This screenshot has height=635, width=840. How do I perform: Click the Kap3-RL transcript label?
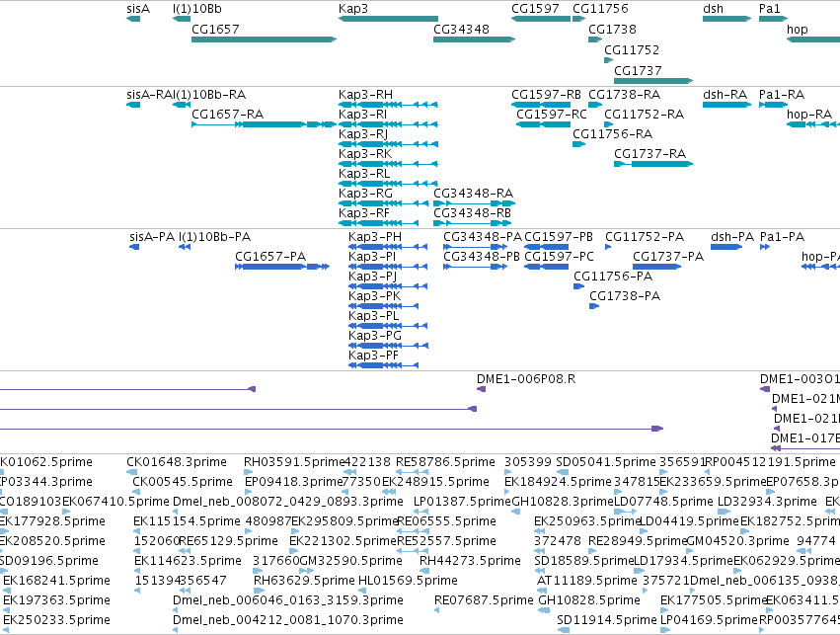[364, 174]
